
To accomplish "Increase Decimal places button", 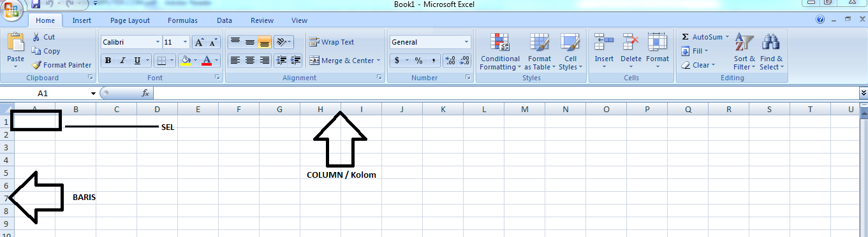I will [x=450, y=61].
